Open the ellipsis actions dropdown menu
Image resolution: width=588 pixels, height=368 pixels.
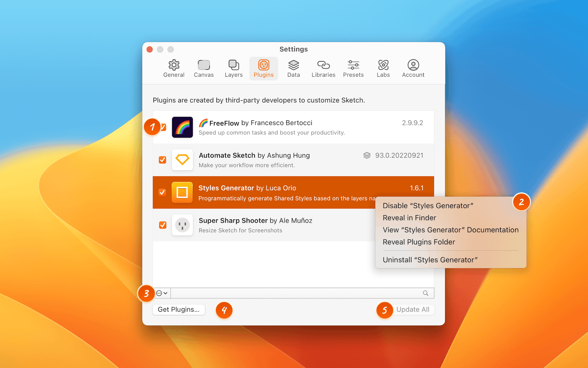coord(162,293)
